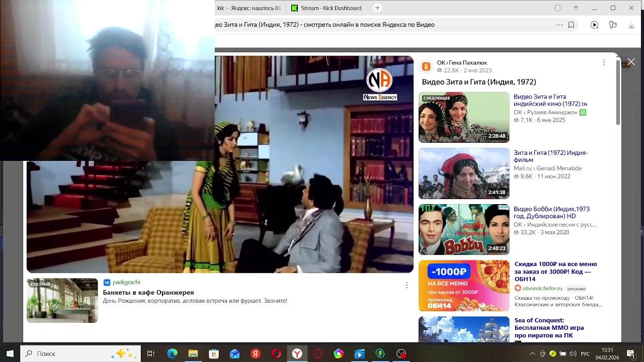Switch the РУС keyboard language indicator
This screenshot has width=644, height=362.
(585, 353)
